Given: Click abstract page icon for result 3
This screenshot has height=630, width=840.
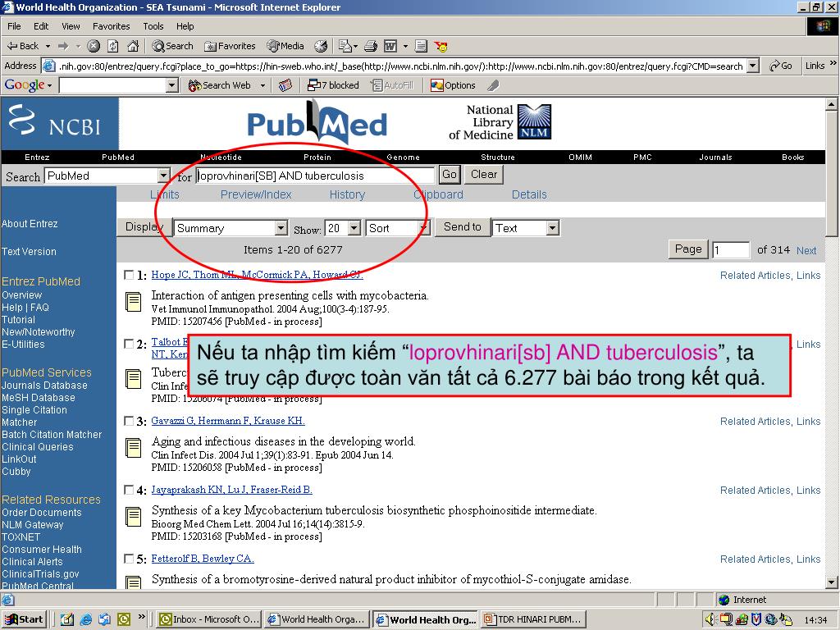Looking at the screenshot, I should pyautogui.click(x=133, y=447).
